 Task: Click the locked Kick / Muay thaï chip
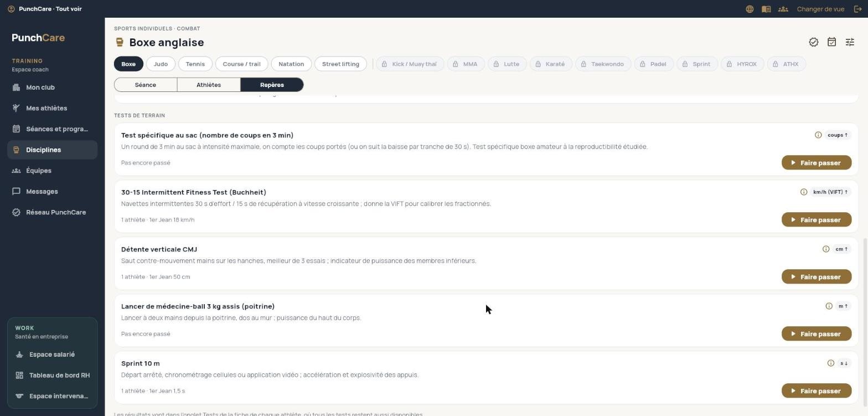point(410,64)
